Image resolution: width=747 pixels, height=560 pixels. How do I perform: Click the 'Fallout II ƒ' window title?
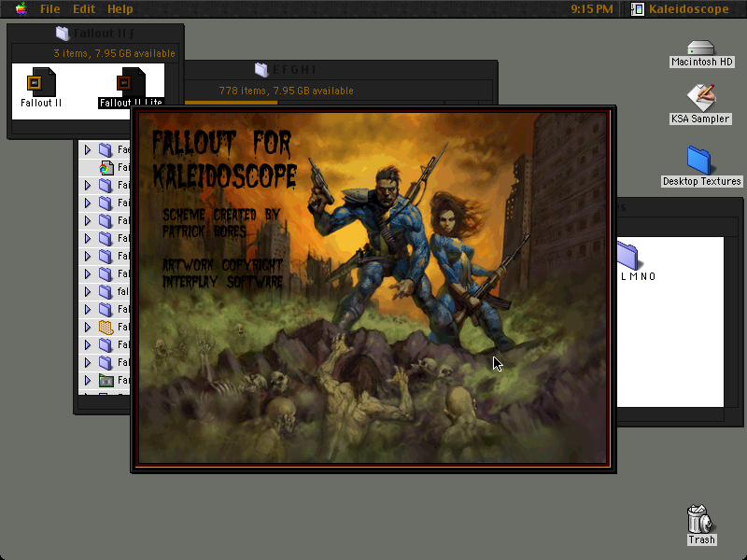(104, 34)
